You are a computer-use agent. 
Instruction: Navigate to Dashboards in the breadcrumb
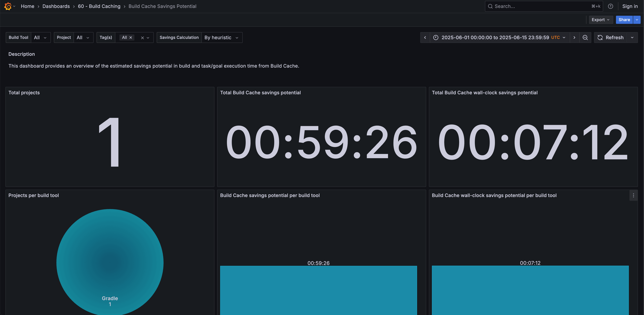pyautogui.click(x=56, y=6)
